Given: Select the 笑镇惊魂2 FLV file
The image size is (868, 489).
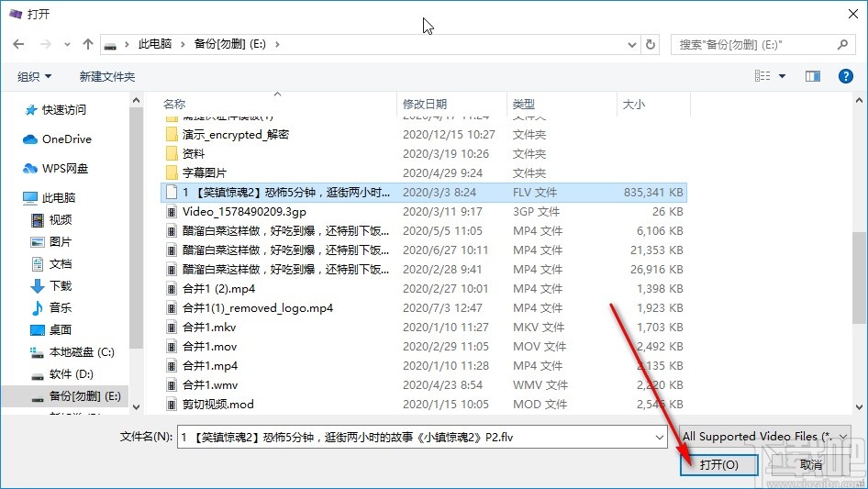Looking at the screenshot, I should pyautogui.click(x=424, y=192).
